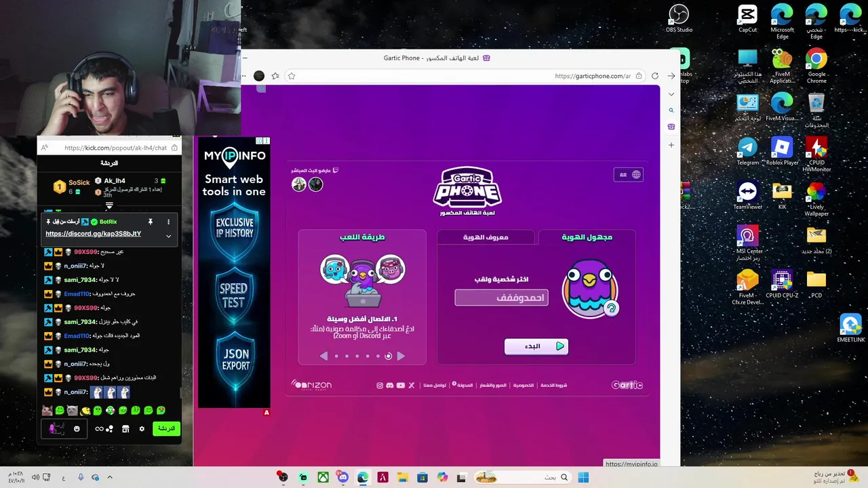Screen dimensions: 868x488
Task: Expand the pinned BotRix message chevron
Action: pos(168,236)
